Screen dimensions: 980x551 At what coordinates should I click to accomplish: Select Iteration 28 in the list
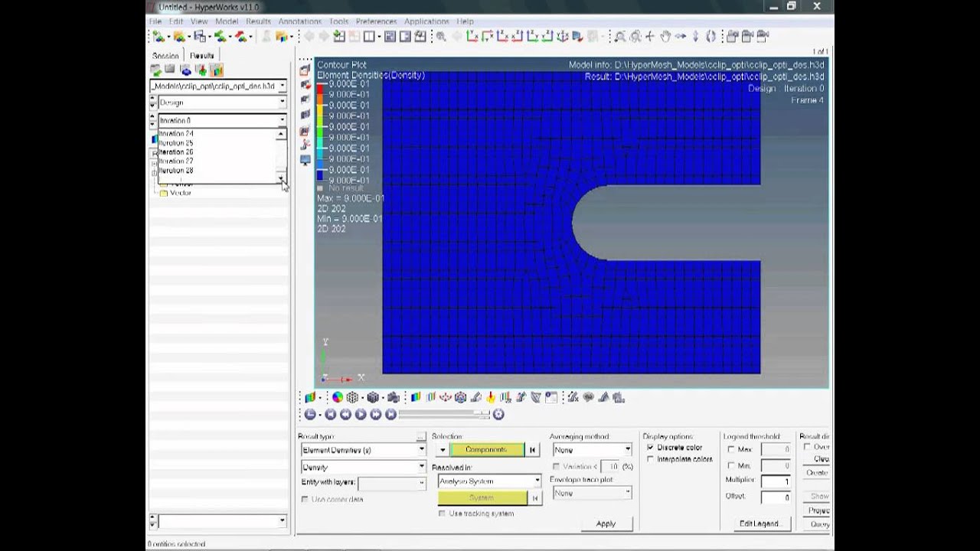click(x=176, y=171)
